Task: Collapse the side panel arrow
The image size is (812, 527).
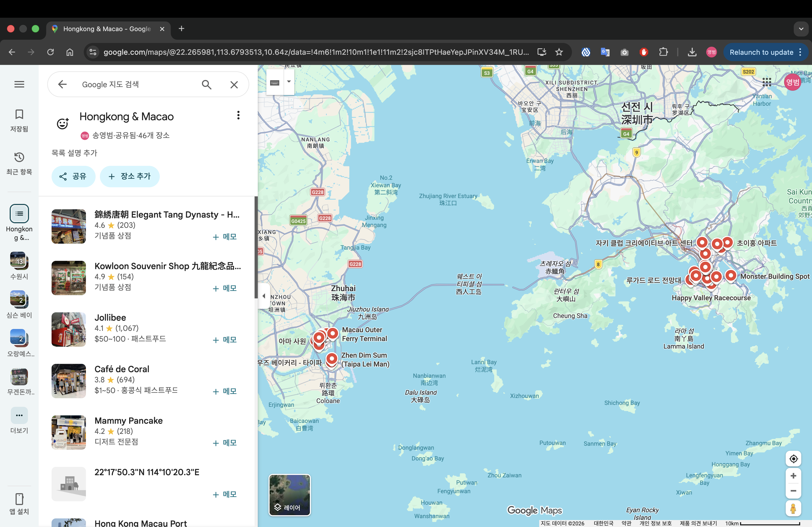Action: [x=264, y=296]
